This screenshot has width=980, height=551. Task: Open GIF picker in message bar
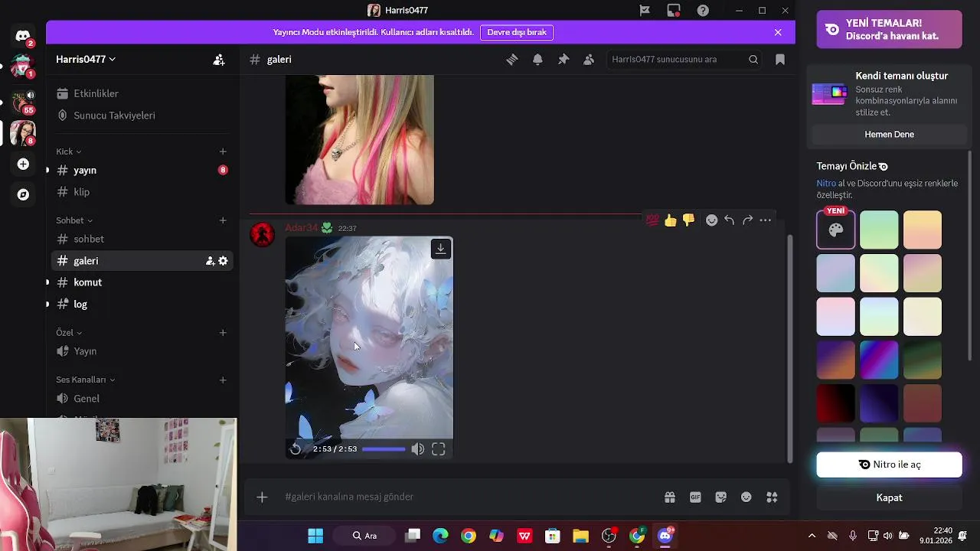click(x=695, y=497)
